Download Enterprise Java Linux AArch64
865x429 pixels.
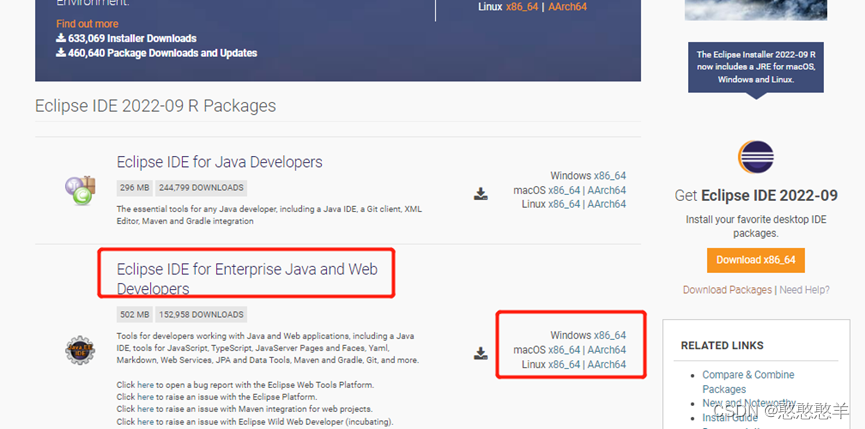(x=607, y=364)
